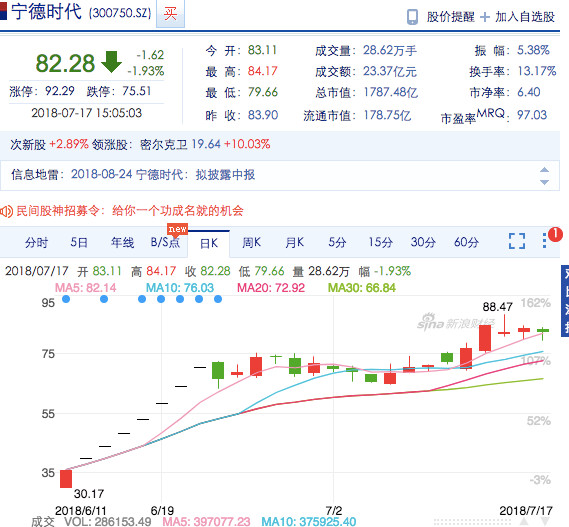Open 股价提醒 price alert link
The image size is (569, 527).
450,17
